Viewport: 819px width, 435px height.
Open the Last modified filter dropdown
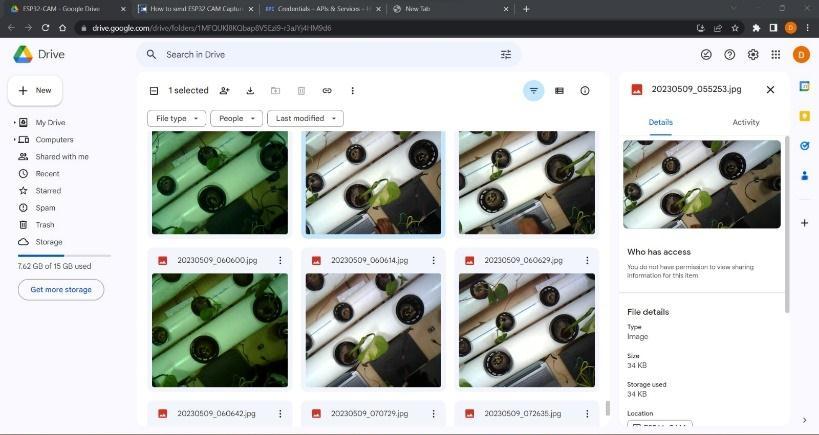point(306,119)
